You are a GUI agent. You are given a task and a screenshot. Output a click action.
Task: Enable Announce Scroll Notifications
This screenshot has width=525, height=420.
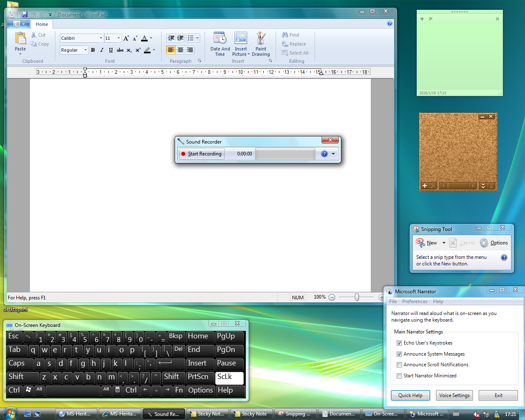(399, 365)
